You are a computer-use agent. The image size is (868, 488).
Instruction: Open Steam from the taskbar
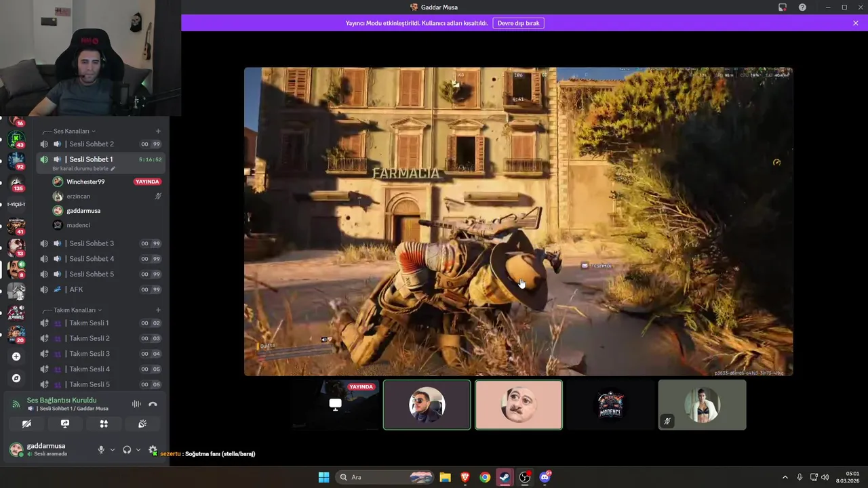click(505, 477)
